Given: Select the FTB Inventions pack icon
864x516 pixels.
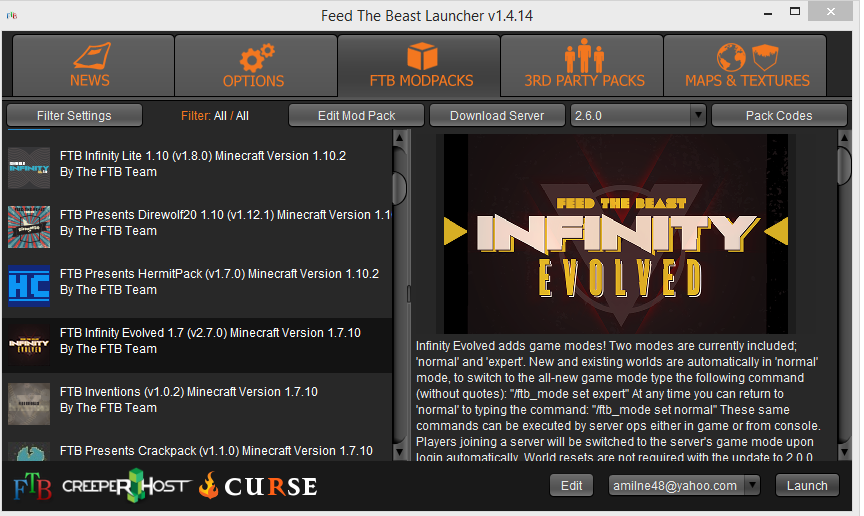Looking at the screenshot, I should point(29,404).
